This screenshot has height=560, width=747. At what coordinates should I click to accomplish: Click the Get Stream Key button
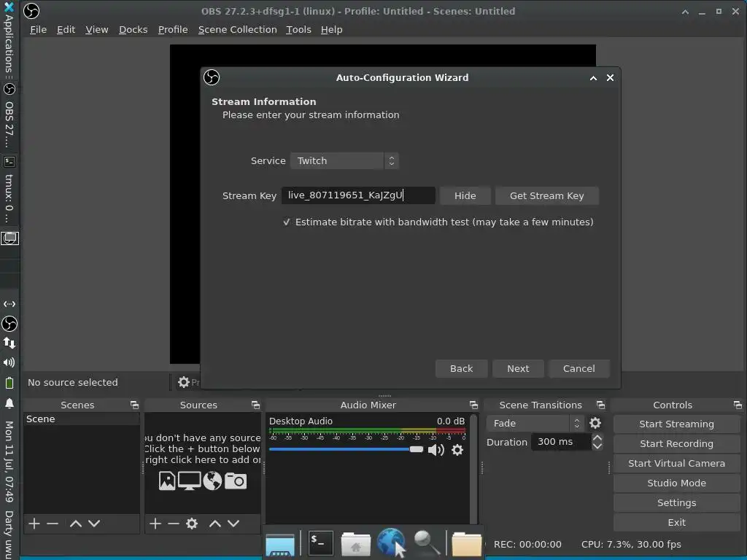click(x=546, y=195)
